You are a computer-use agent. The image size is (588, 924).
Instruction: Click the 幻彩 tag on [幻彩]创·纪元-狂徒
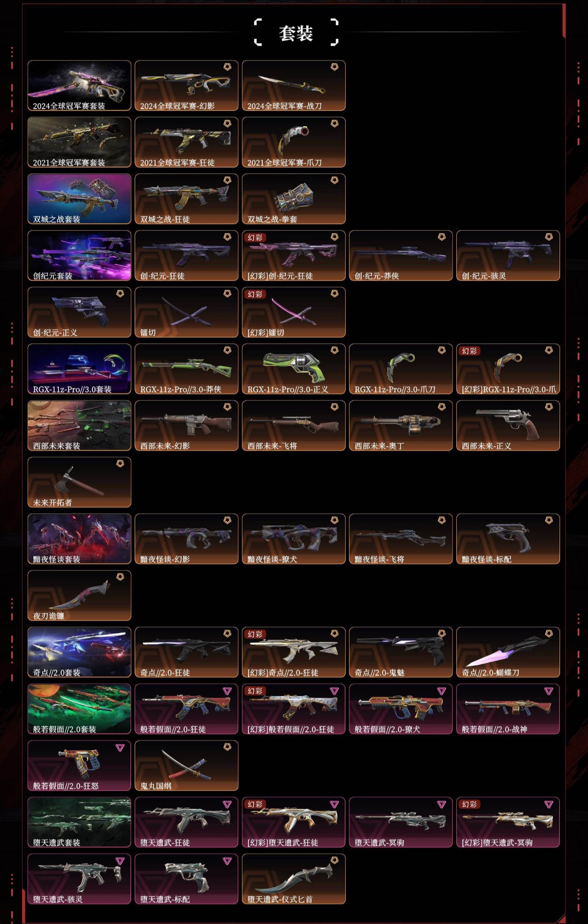(x=255, y=238)
